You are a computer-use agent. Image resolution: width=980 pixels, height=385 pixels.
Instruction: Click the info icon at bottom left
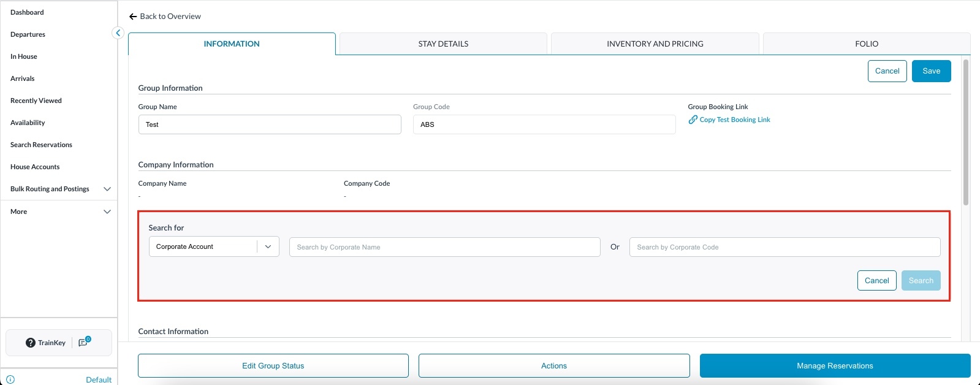click(x=10, y=379)
